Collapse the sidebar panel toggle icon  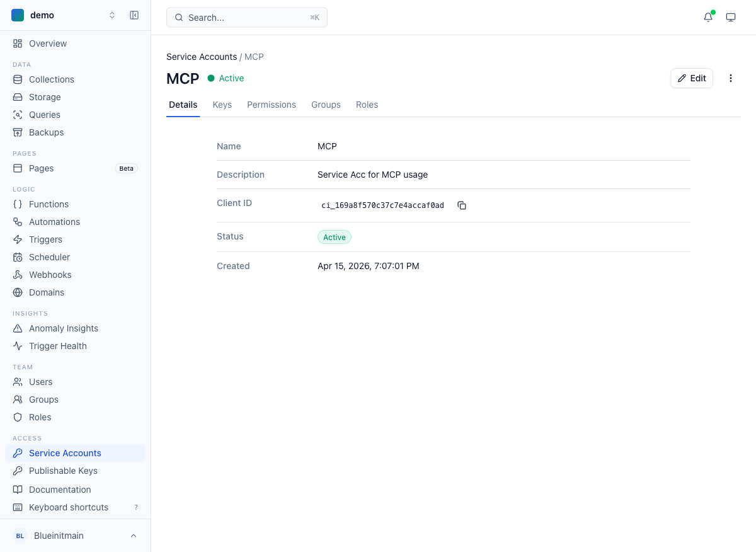click(134, 15)
